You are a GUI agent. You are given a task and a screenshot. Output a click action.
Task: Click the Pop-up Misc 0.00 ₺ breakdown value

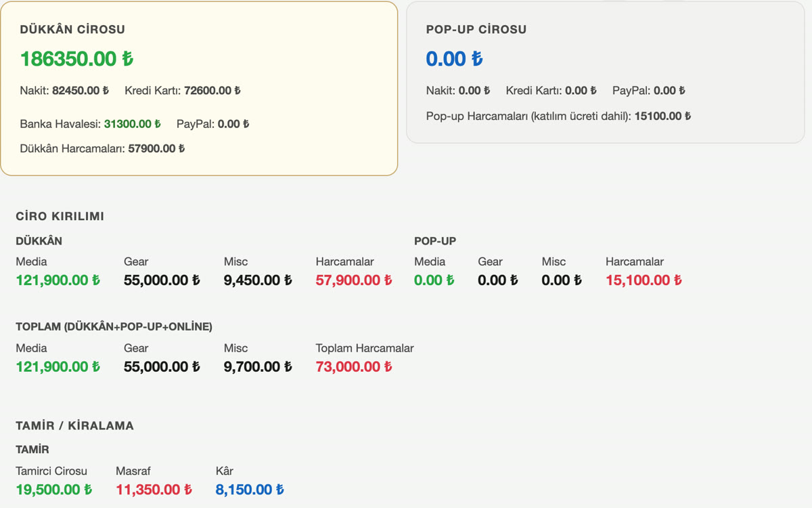point(562,280)
